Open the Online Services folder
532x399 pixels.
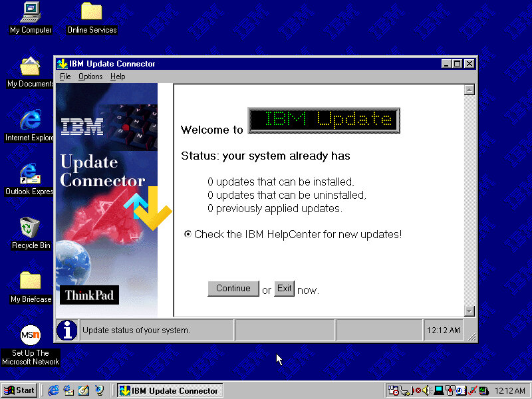tap(91, 12)
